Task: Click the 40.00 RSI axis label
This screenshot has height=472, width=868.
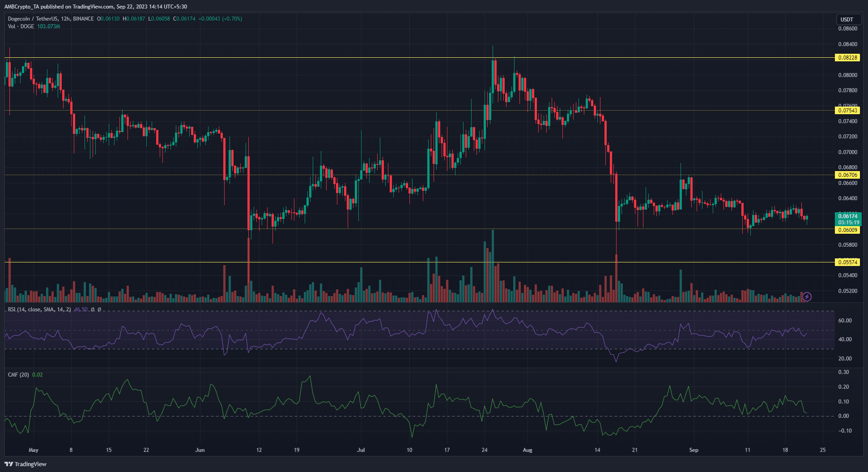Action: tap(845, 339)
